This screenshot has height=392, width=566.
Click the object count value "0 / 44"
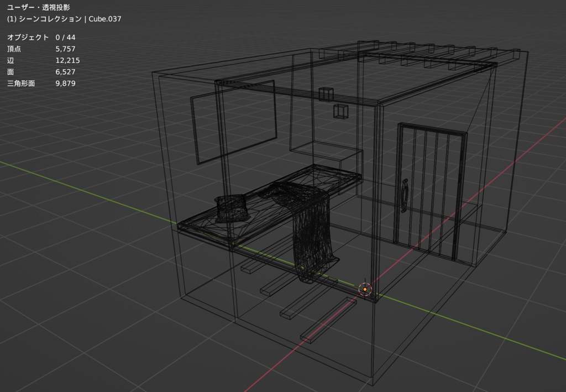(65, 37)
